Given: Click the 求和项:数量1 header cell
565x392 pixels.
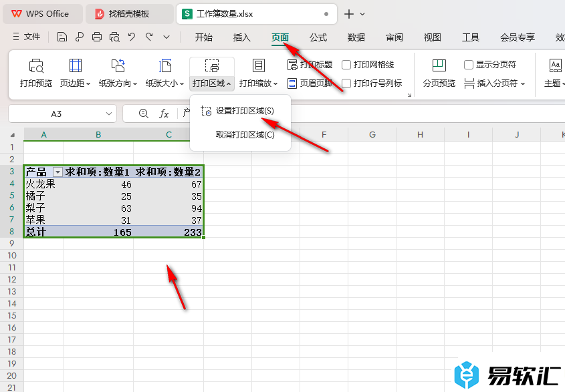Looking at the screenshot, I should pyautogui.click(x=98, y=172).
